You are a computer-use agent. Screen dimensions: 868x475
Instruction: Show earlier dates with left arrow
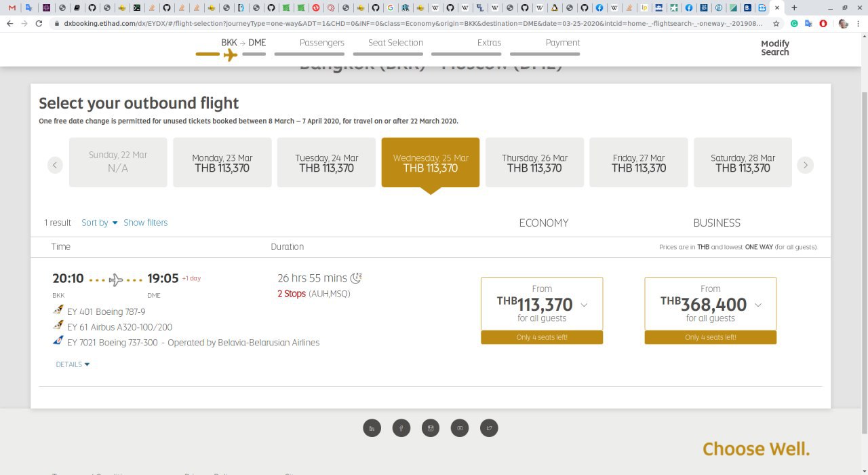56,165
